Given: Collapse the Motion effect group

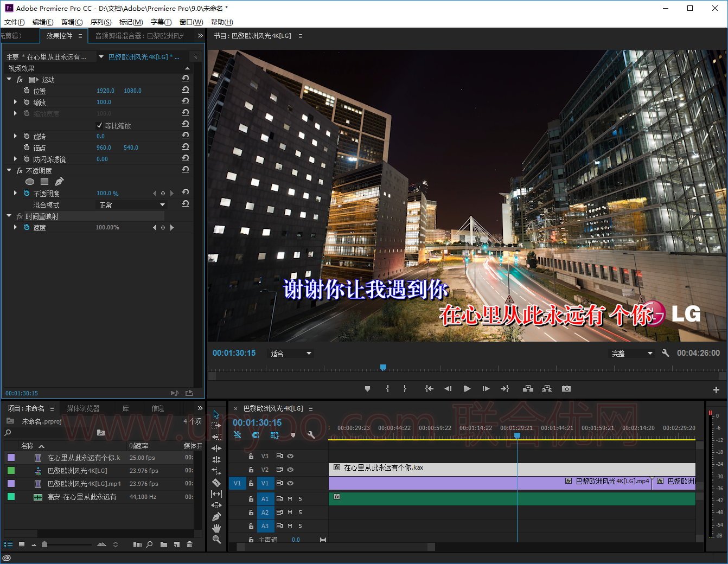Looking at the screenshot, I should pos(9,79).
